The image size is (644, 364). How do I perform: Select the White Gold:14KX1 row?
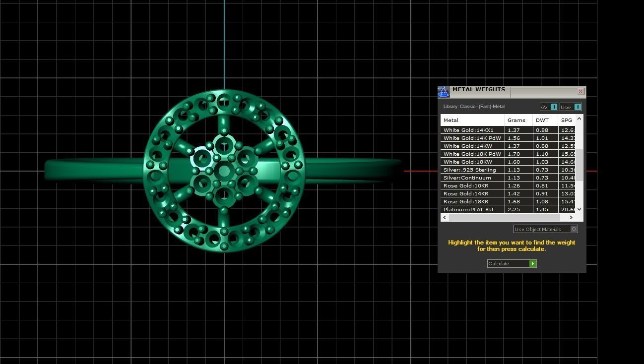[x=508, y=130]
